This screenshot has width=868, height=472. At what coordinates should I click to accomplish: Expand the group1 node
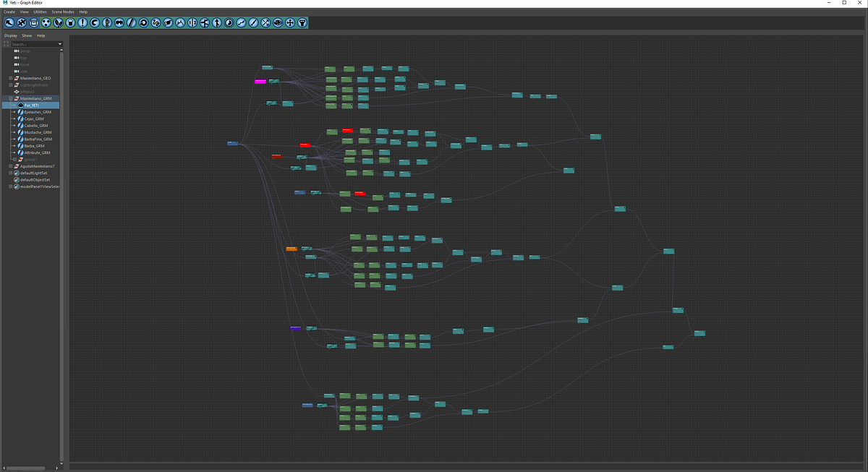(14, 160)
